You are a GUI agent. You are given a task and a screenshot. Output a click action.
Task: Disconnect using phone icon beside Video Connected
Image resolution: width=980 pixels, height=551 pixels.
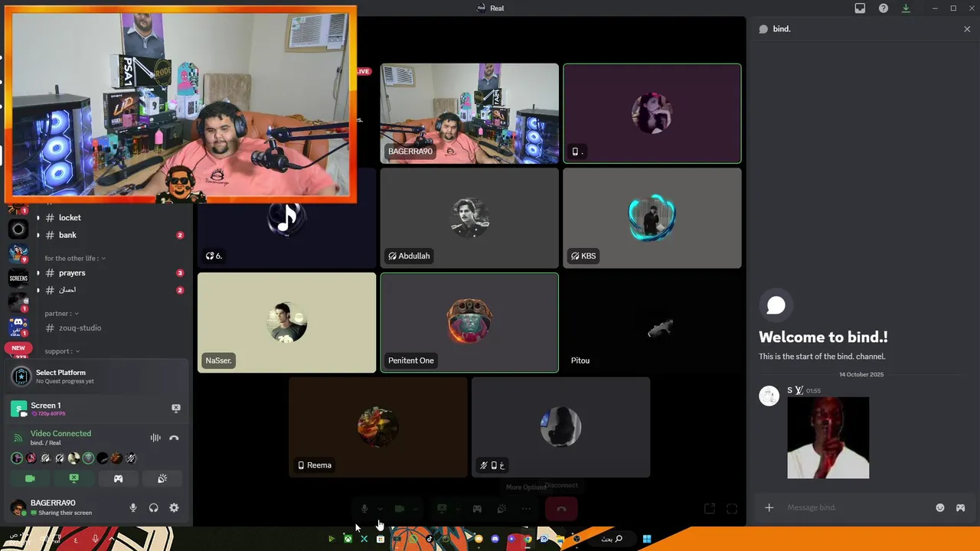174,438
